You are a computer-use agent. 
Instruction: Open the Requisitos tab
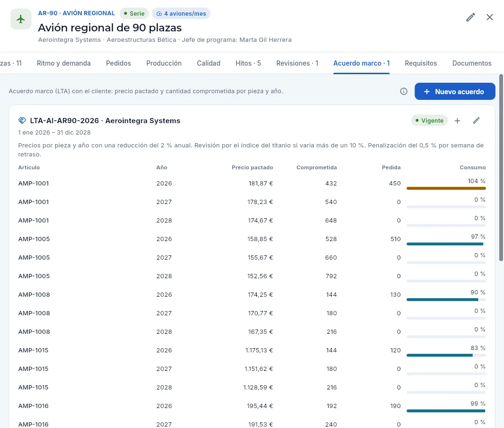pos(421,63)
